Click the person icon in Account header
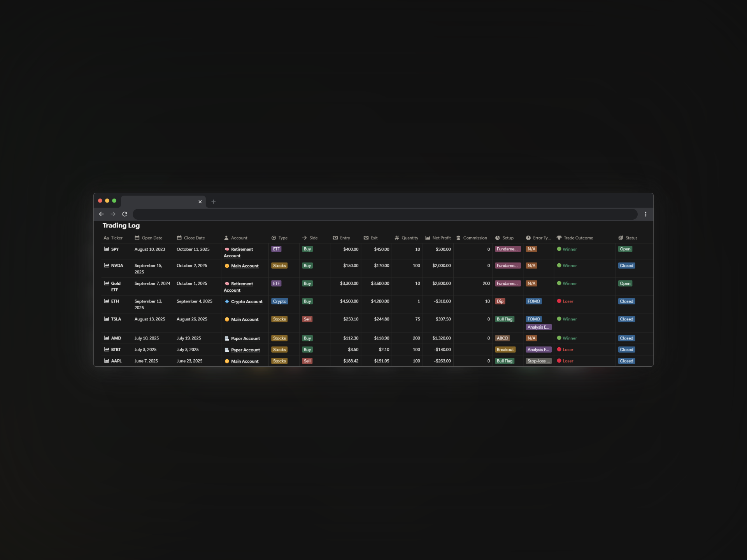 [x=226, y=238]
